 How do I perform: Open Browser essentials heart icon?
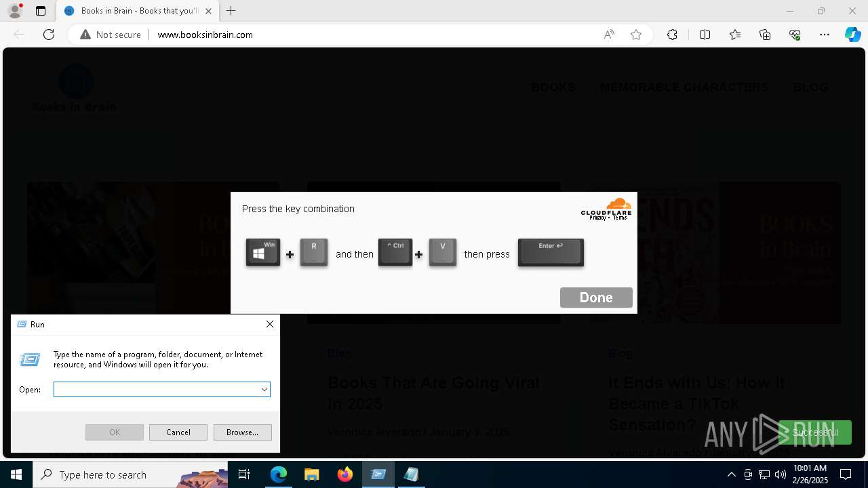(795, 35)
